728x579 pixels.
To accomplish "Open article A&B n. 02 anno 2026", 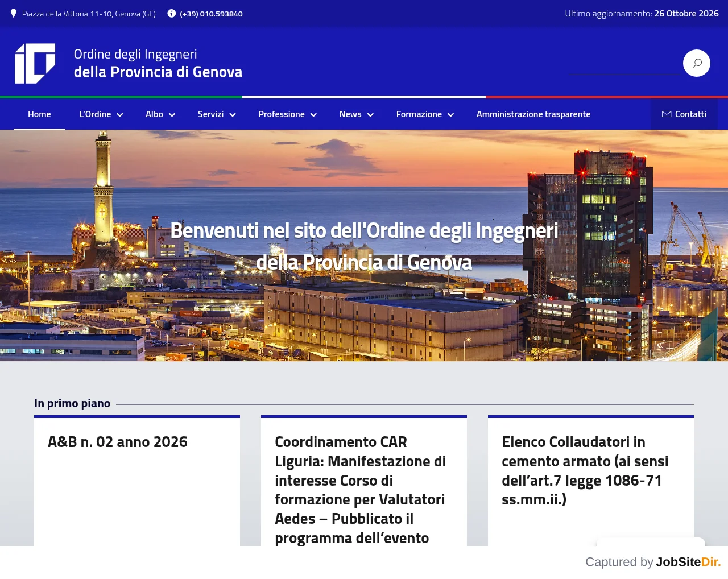I will 118,442.
